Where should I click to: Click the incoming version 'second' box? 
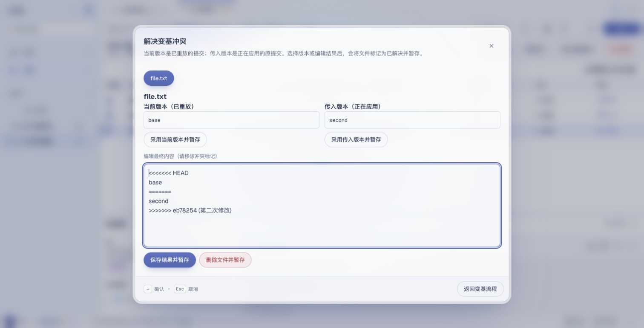(x=412, y=120)
